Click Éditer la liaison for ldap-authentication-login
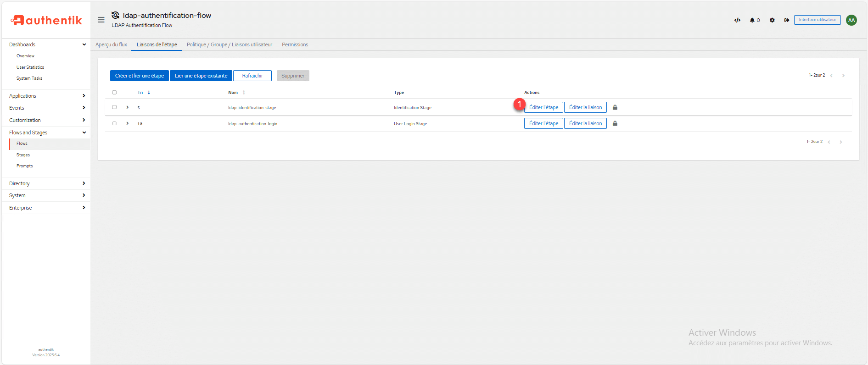 click(585, 123)
